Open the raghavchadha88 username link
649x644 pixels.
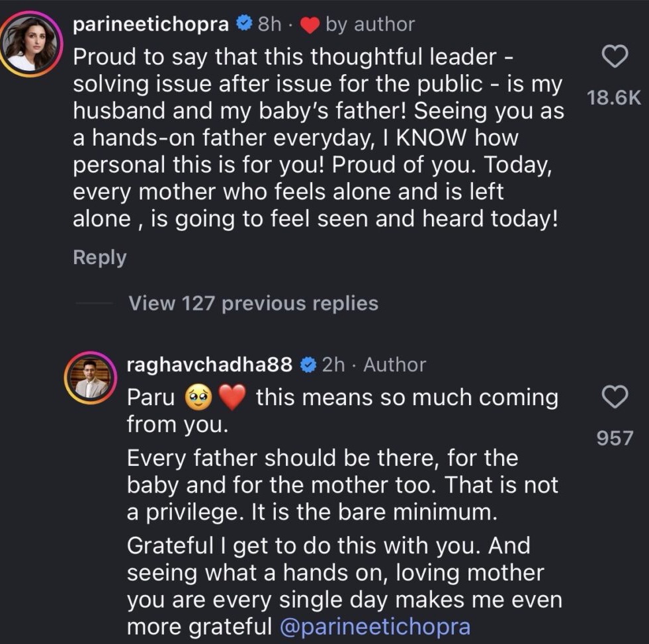[209, 365]
